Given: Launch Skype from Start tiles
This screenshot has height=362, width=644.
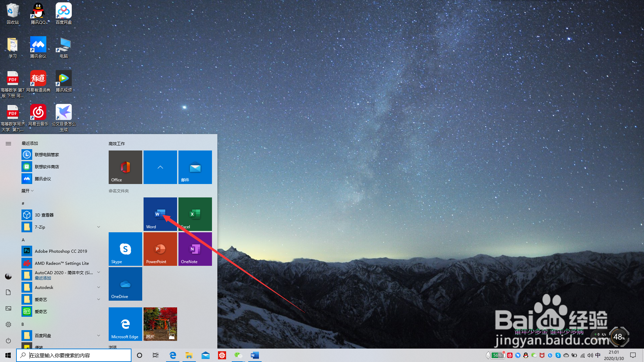Looking at the screenshot, I should [125, 249].
